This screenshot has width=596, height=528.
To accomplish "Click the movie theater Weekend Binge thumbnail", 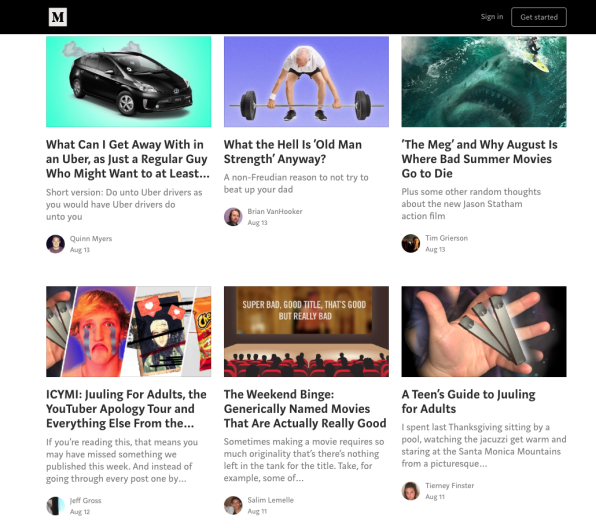I will tap(306, 331).
